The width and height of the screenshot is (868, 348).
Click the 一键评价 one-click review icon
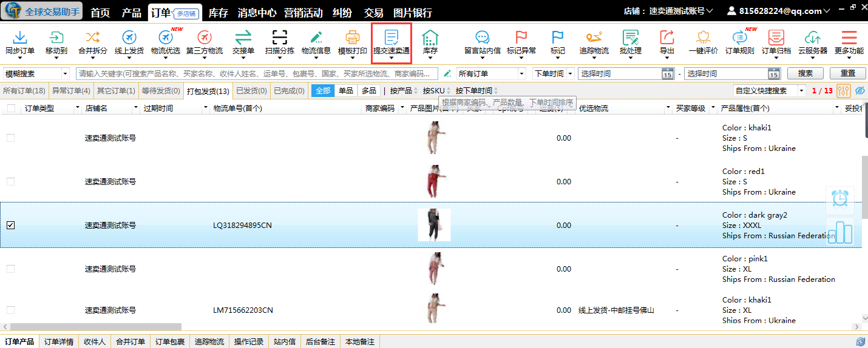704,38
